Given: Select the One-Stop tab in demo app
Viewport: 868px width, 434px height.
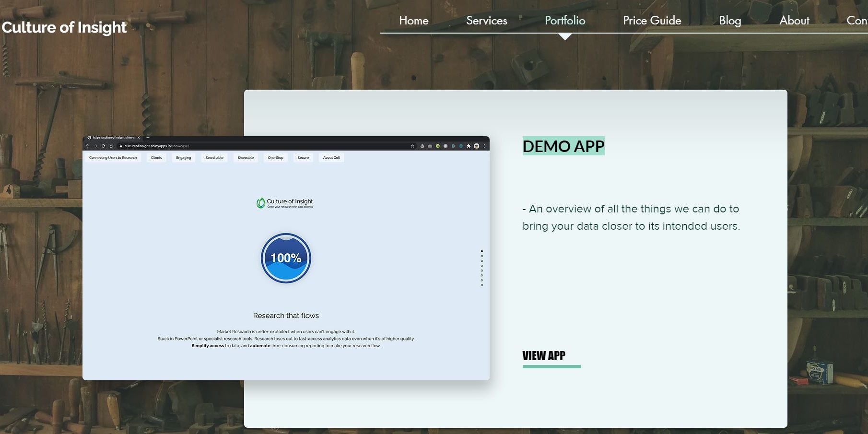Looking at the screenshot, I should 275,158.
